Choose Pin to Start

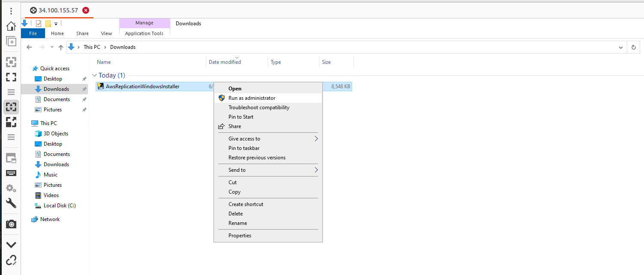point(268,117)
